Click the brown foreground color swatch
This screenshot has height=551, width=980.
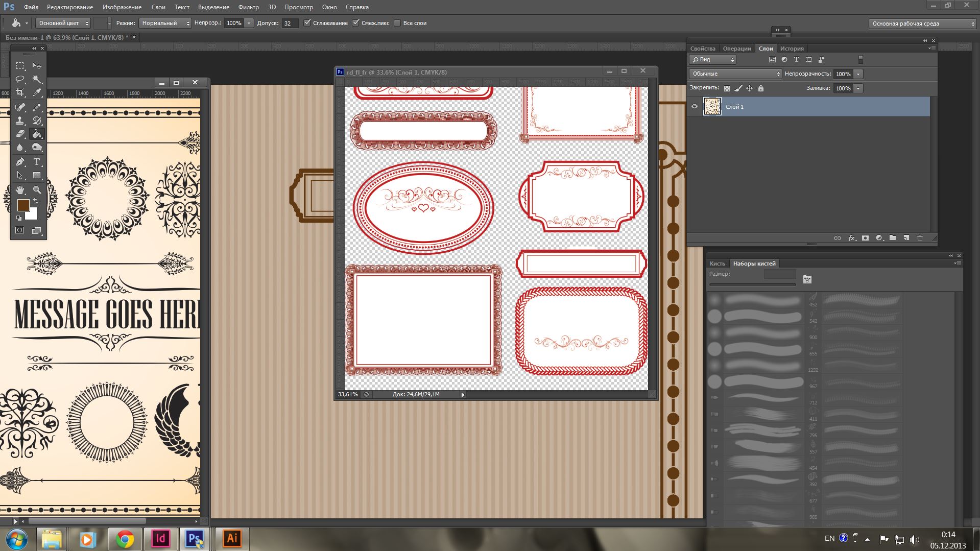pyautogui.click(x=23, y=205)
